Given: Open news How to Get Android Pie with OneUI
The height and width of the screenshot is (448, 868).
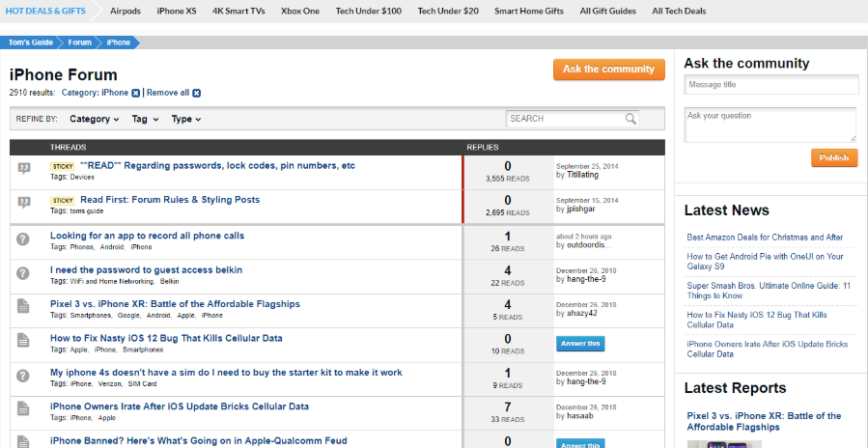Looking at the screenshot, I should pos(765,262).
